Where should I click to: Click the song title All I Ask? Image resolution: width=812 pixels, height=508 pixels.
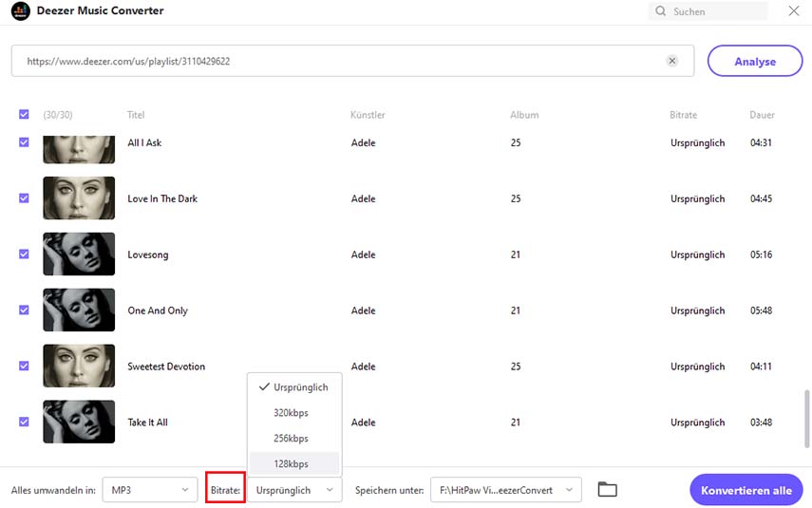(x=144, y=142)
